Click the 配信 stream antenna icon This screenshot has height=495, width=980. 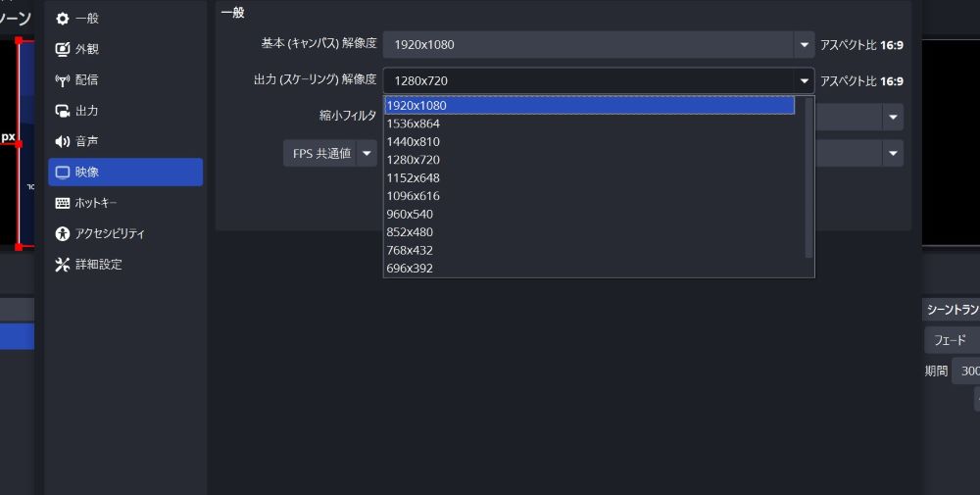[x=63, y=80]
